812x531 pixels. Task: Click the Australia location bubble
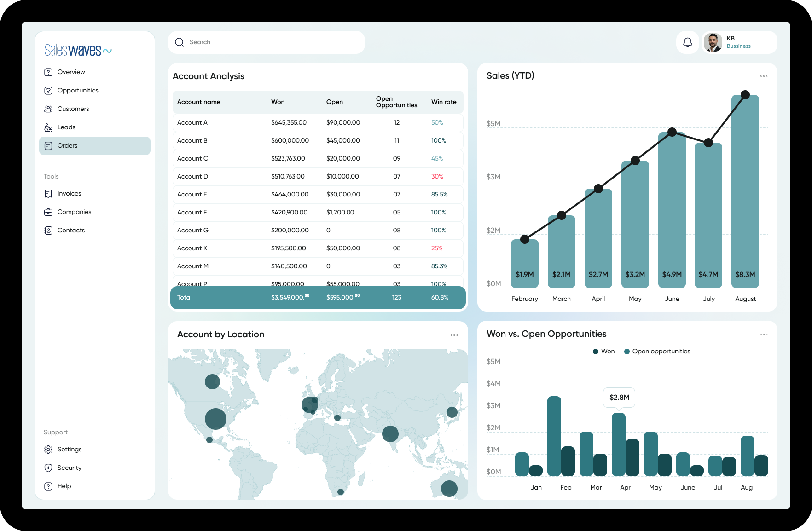click(449, 488)
